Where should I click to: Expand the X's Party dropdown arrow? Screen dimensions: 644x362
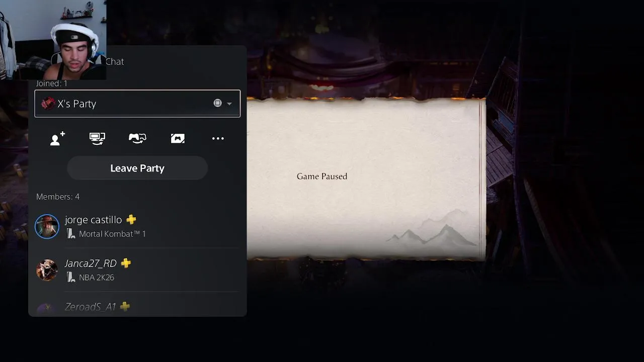point(229,104)
